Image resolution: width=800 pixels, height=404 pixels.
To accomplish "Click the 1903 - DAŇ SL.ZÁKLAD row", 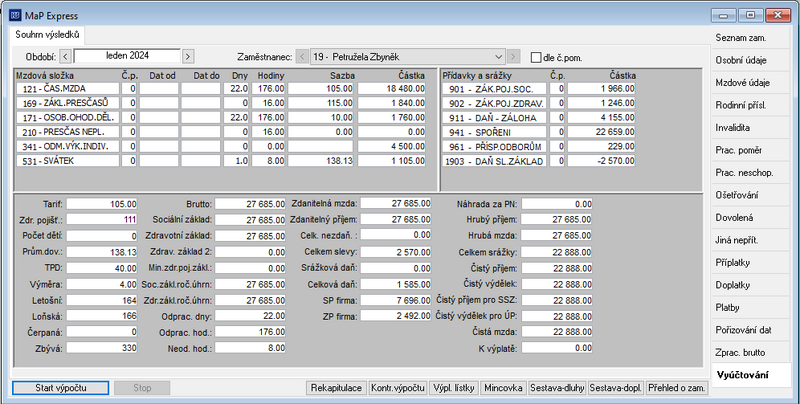I will [539, 161].
